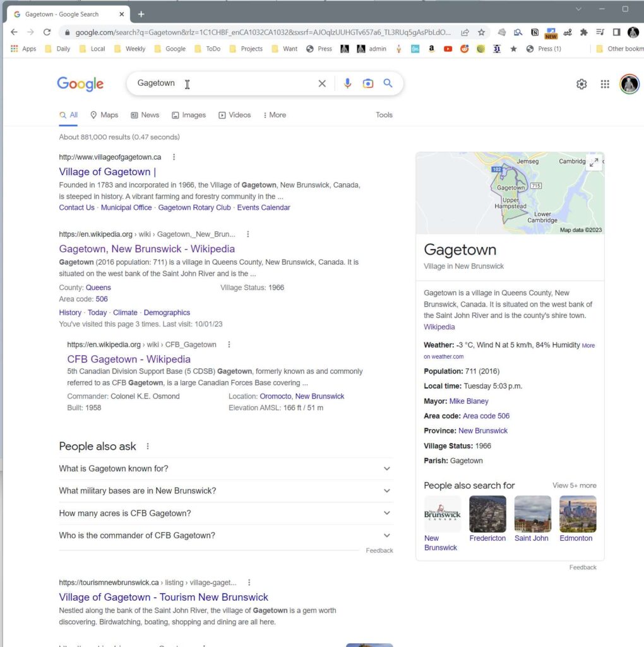Switch to the News search tab
Screen dimensions: 644x647
(145, 115)
